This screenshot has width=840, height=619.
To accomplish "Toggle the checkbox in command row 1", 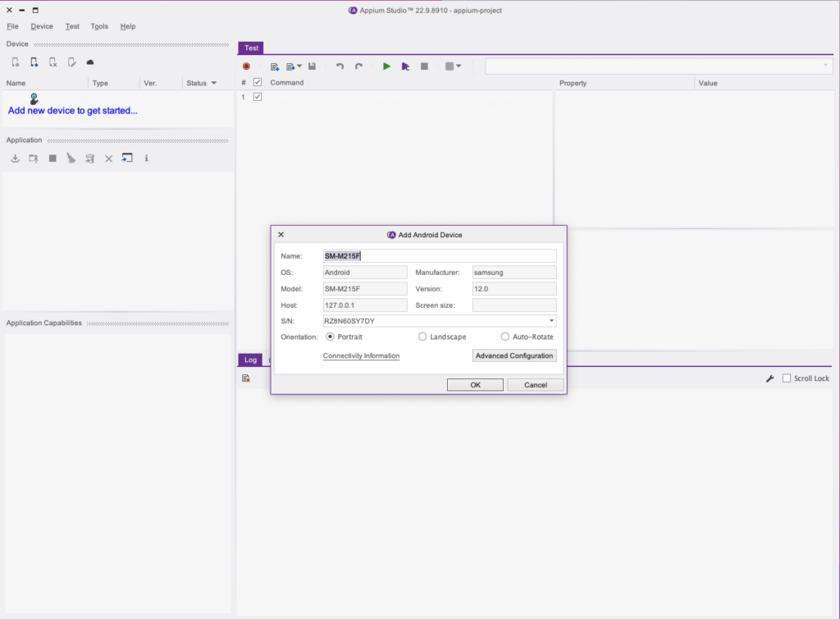I will pos(258,97).
